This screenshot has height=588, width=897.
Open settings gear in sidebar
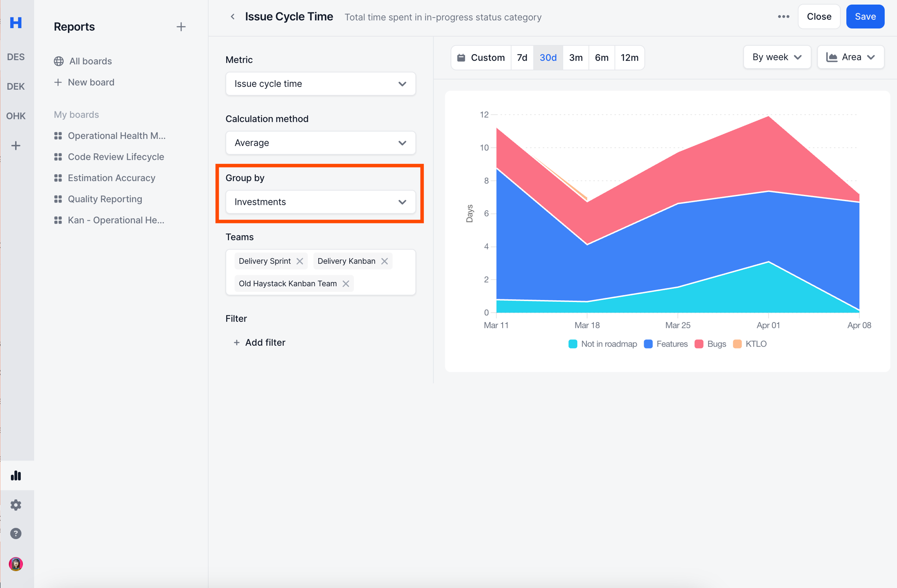(16, 505)
